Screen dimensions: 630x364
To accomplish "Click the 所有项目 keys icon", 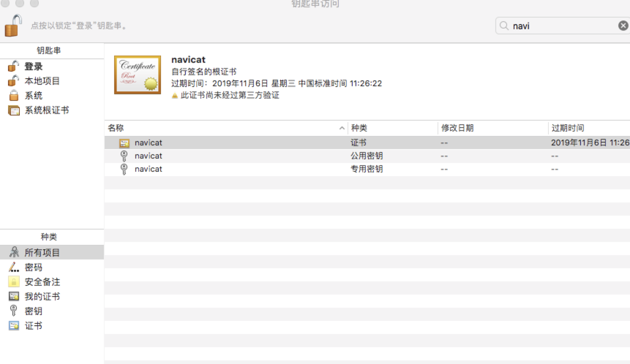I will pos(14,252).
